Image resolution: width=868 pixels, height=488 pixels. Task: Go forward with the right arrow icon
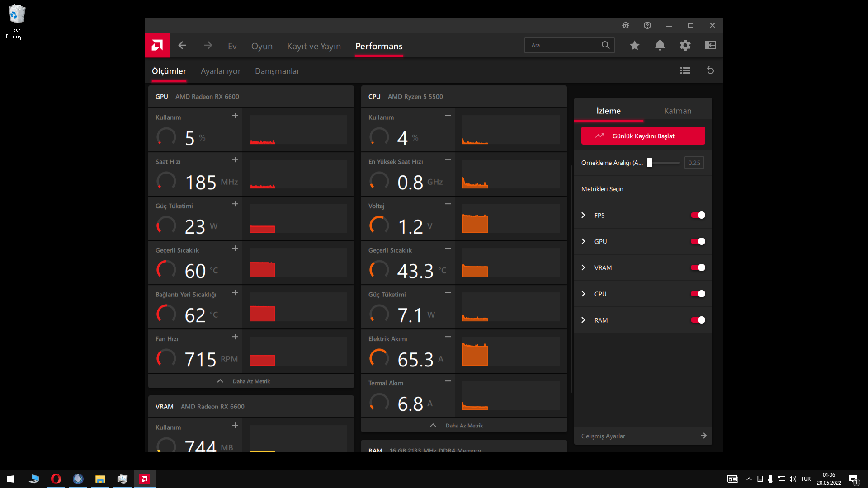pyautogui.click(x=208, y=45)
